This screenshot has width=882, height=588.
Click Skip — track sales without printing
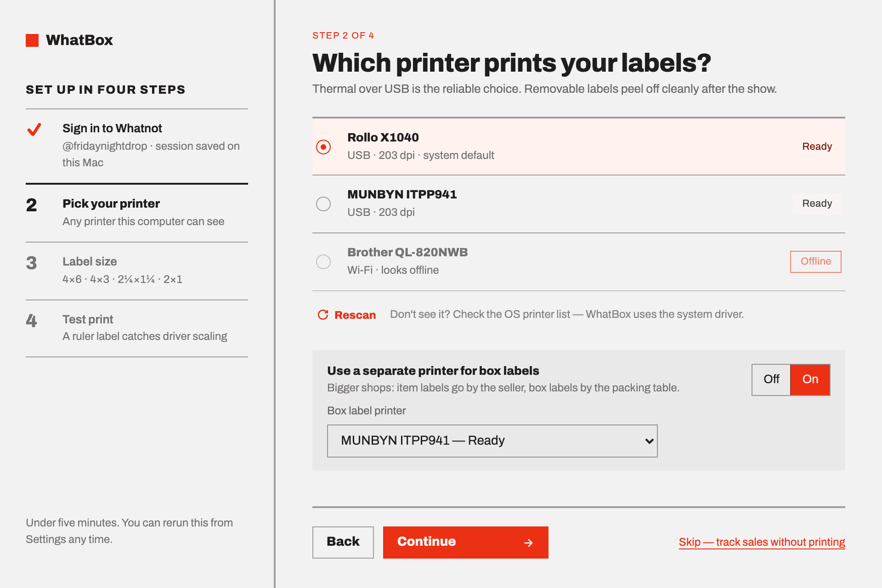762,543
